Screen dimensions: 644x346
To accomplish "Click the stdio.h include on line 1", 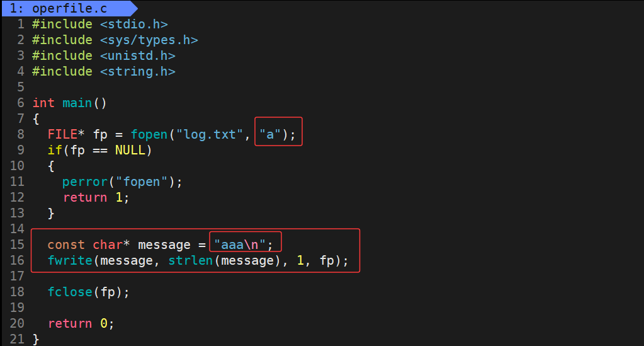I will tap(133, 25).
